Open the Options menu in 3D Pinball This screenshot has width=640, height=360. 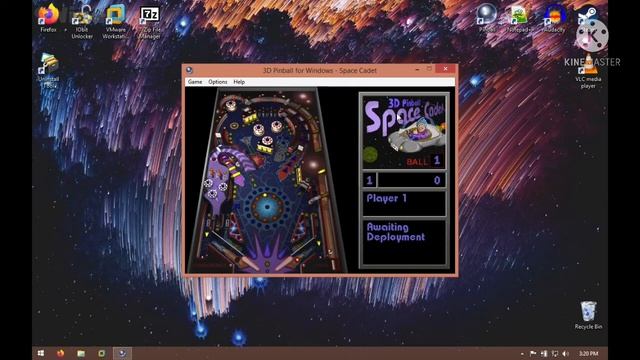click(218, 82)
